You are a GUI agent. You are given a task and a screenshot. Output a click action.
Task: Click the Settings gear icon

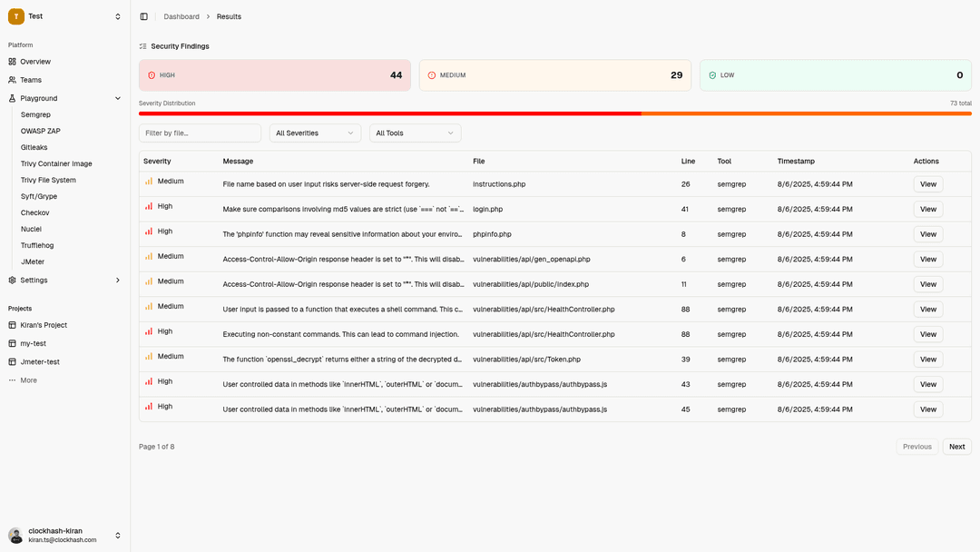pyautogui.click(x=13, y=280)
